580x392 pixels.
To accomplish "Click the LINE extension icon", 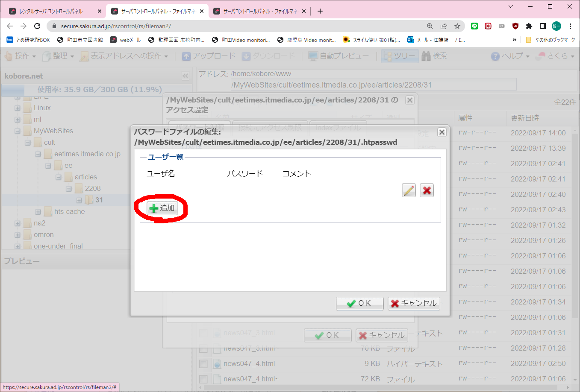I will click(474, 26).
